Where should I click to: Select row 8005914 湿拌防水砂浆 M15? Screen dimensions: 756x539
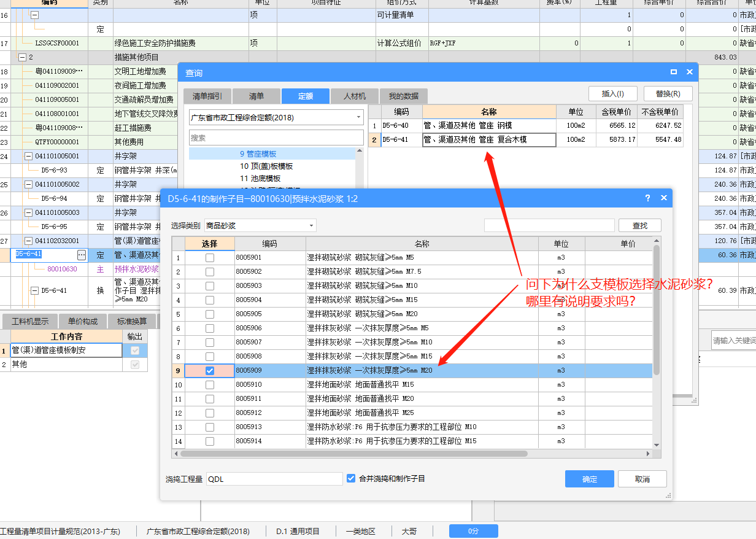(x=412, y=441)
